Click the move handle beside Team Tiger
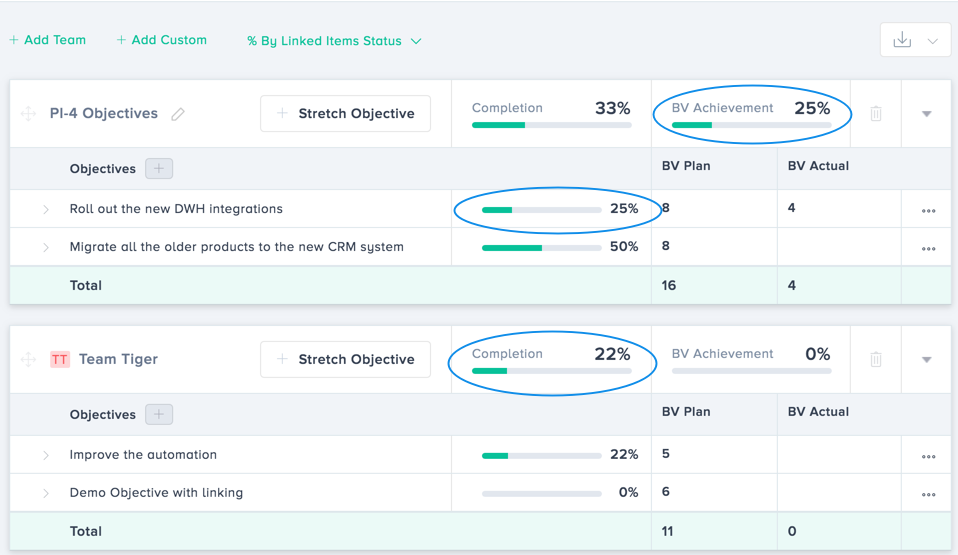 28,360
